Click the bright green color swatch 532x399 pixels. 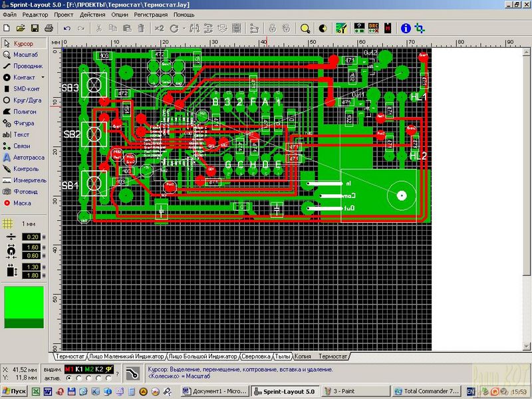click(24, 303)
